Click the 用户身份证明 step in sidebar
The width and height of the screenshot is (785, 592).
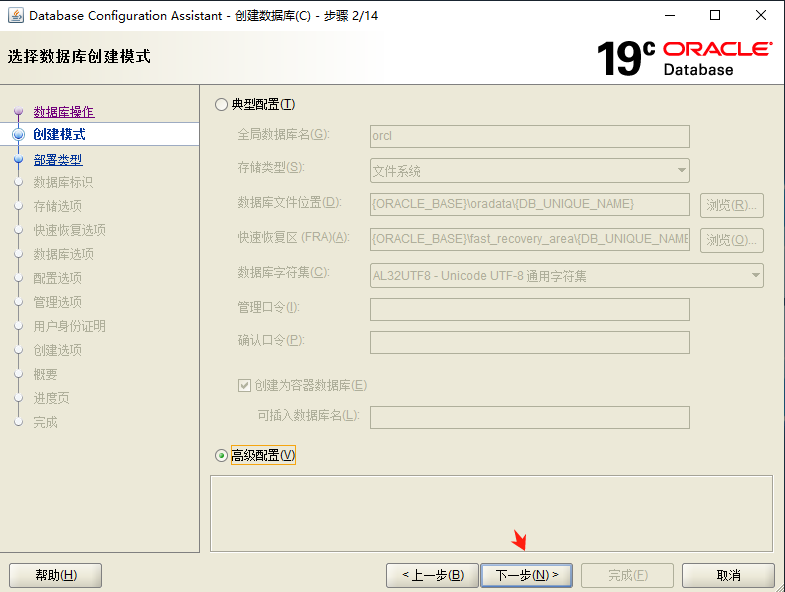[70, 327]
